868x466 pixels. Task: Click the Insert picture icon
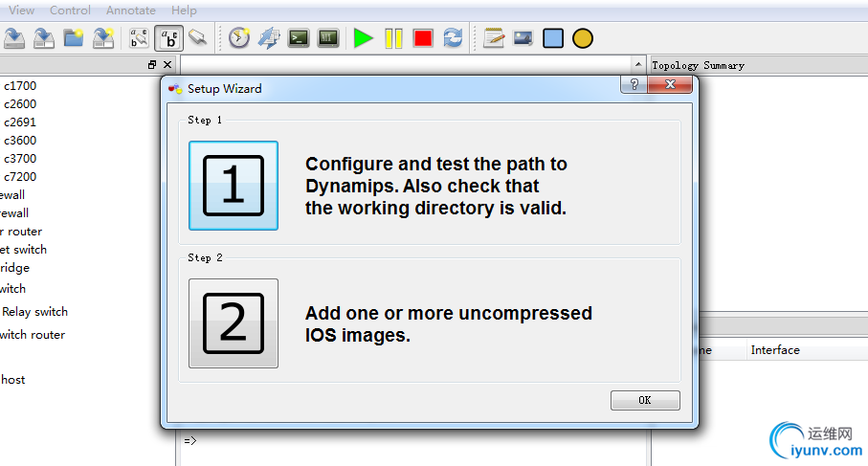coord(523,38)
